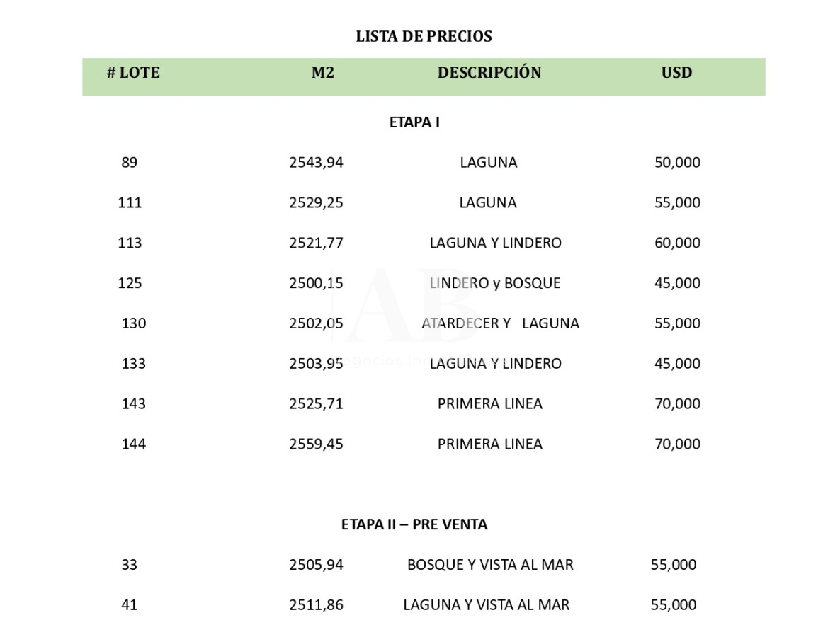
Task: Select the 50,000 price for lot 89
Action: tap(677, 163)
